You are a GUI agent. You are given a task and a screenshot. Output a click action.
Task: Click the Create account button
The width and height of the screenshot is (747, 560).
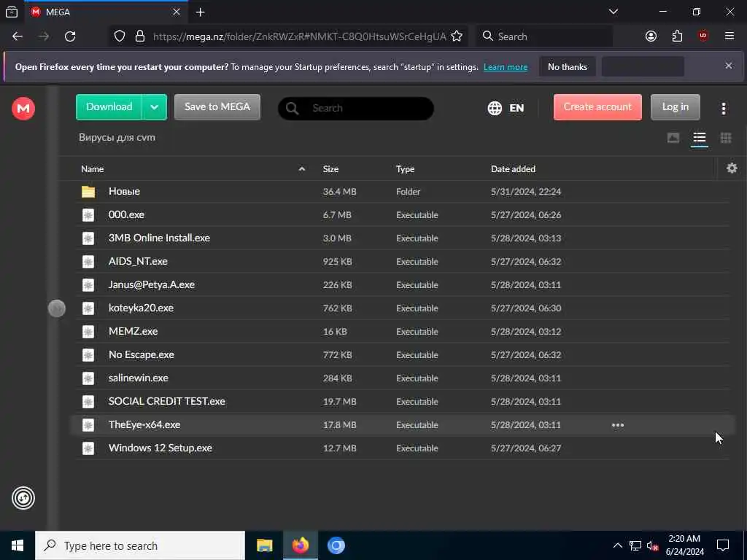[597, 107]
